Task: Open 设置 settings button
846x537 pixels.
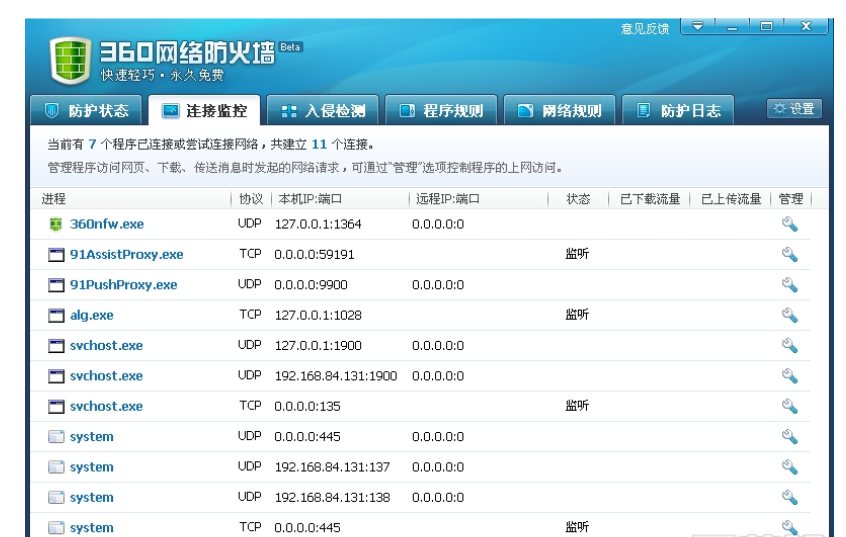Action: 794,108
